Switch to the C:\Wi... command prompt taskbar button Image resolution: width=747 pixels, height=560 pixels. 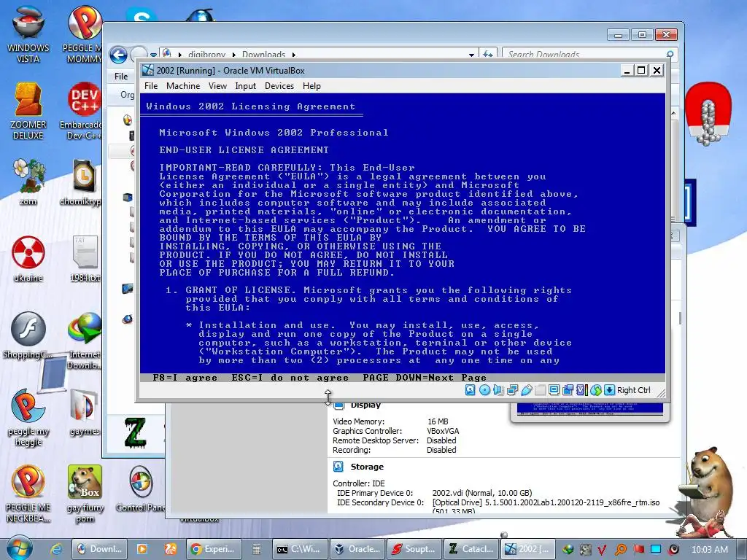pyautogui.click(x=300, y=549)
